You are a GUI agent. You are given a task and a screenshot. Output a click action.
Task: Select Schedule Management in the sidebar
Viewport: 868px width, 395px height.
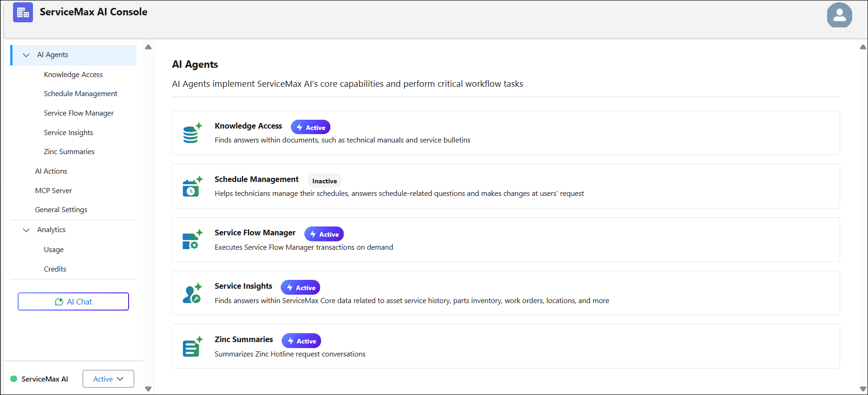80,93
